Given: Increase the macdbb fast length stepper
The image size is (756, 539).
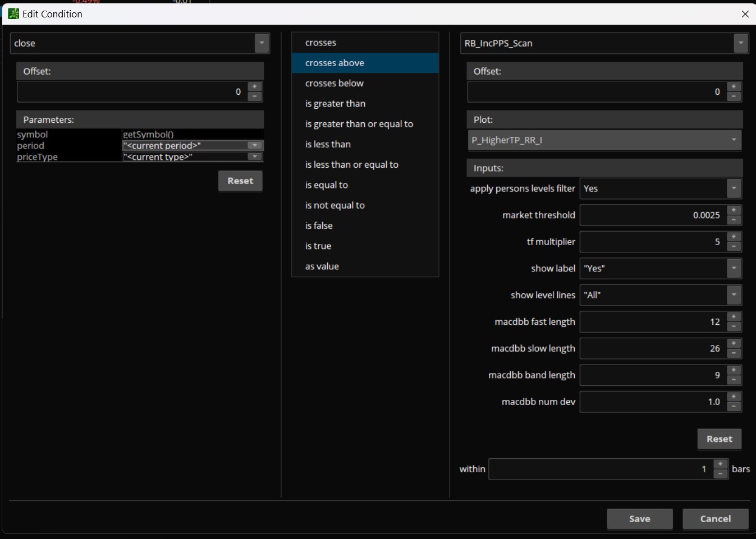Looking at the screenshot, I should coord(734,317).
